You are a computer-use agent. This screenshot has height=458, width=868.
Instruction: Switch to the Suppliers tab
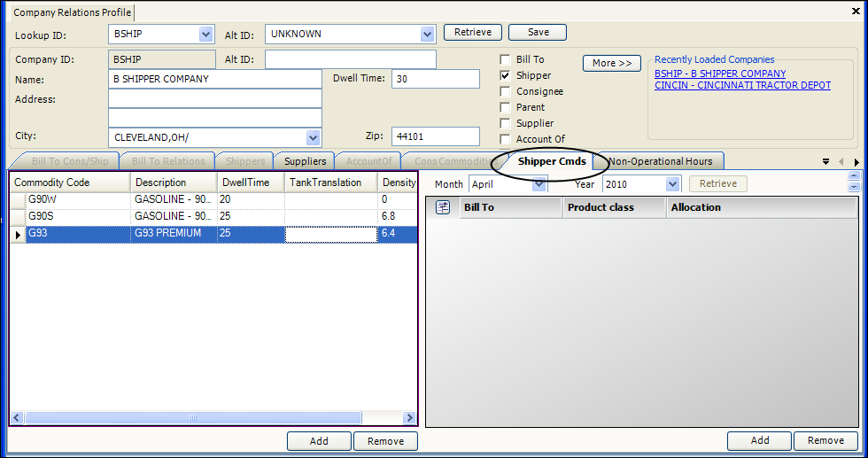click(x=305, y=161)
